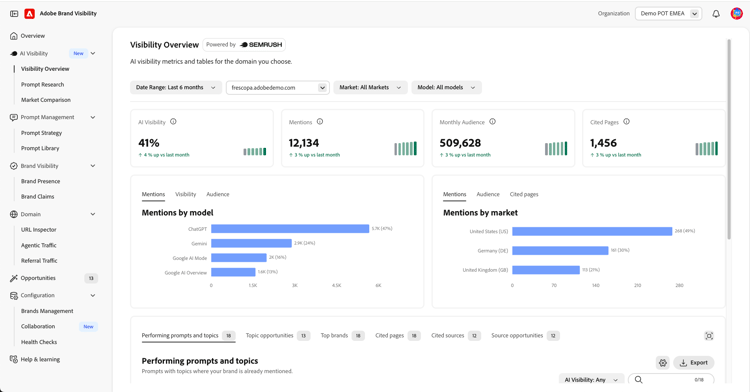
Task: Open the Cited pages table tab
Action: 398,336
